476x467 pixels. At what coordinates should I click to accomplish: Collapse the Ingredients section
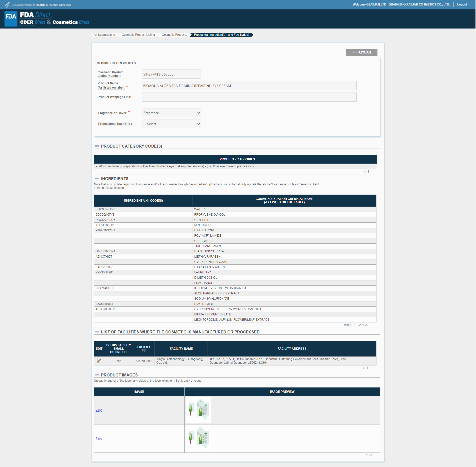[x=97, y=179]
